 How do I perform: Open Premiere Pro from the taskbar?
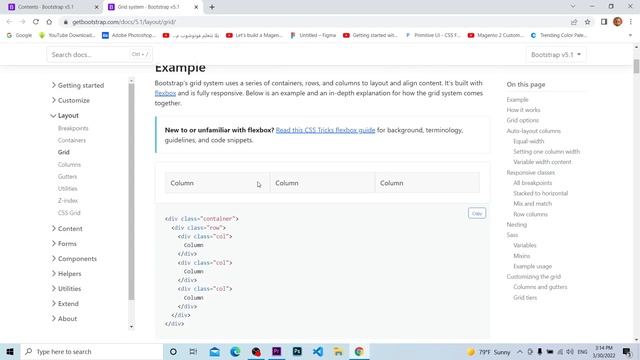pos(277,351)
